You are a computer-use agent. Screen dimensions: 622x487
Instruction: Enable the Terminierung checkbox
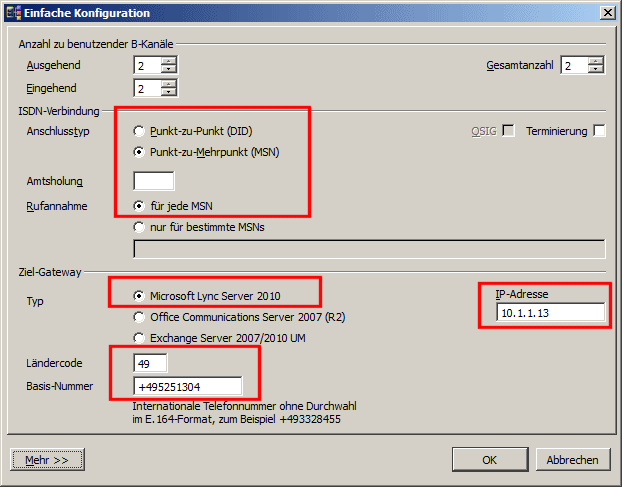click(599, 130)
